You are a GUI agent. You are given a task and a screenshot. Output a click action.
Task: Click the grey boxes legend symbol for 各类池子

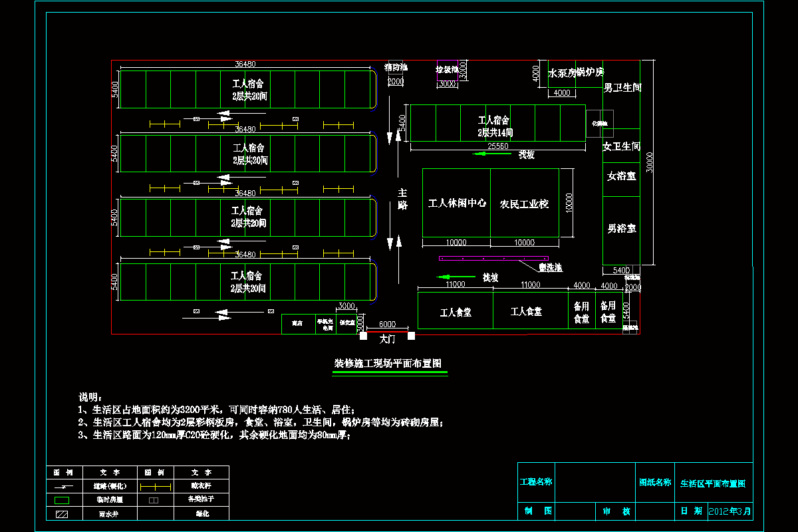coord(154,499)
